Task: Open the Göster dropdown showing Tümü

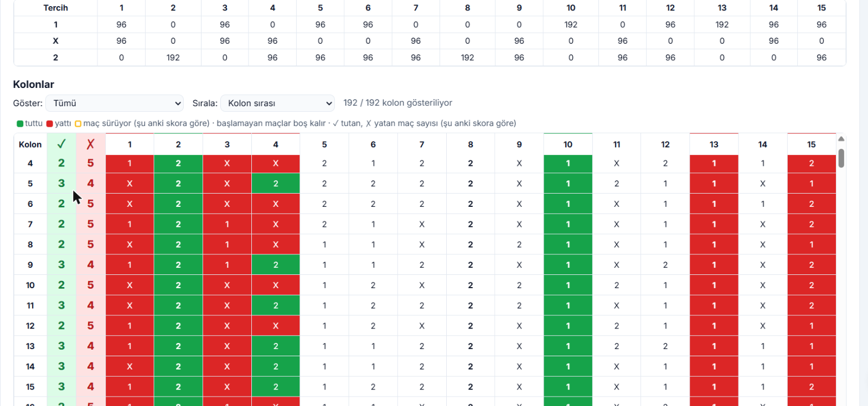Action: pos(115,103)
